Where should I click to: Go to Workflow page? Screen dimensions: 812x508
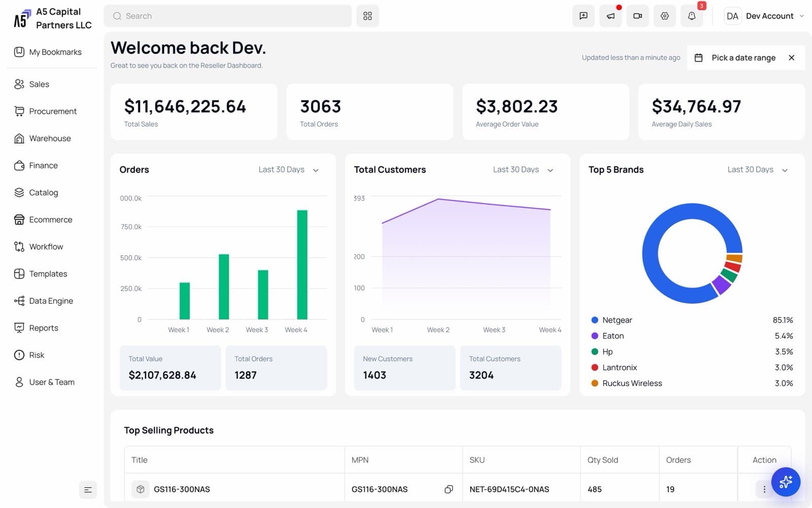click(39, 247)
